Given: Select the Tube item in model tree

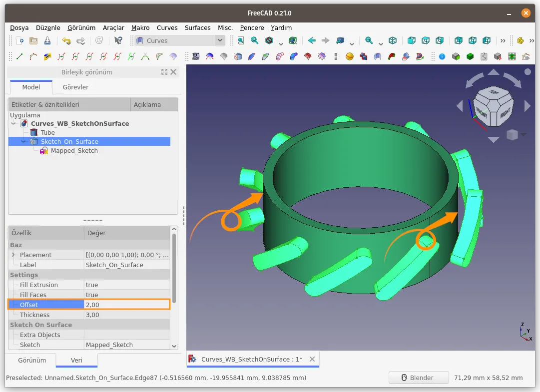Looking at the screenshot, I should pos(47,132).
